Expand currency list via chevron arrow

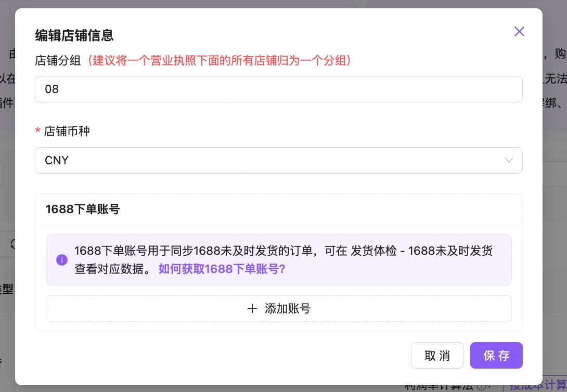[509, 161]
